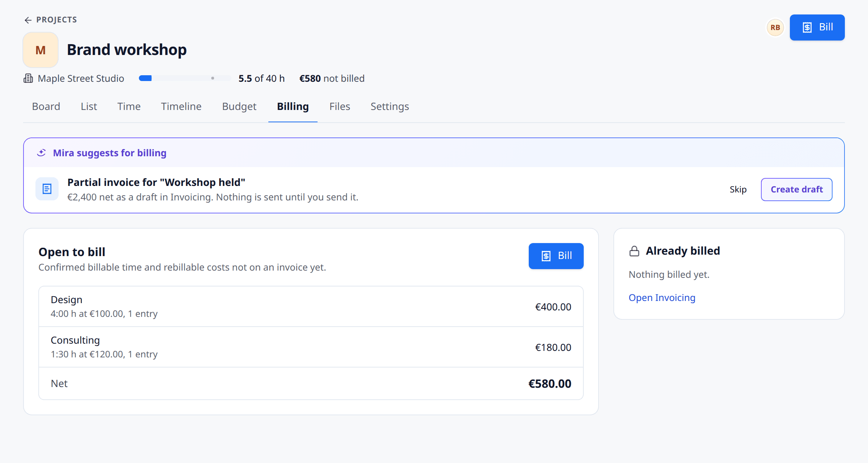The height and width of the screenshot is (463, 868).
Task: Open Invoicing link
Action: click(x=662, y=298)
